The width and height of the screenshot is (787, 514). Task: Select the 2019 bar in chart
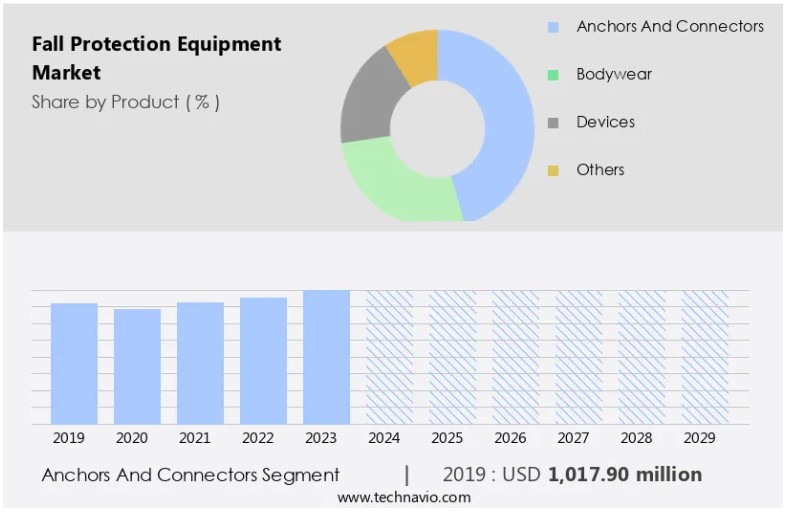tap(74, 363)
